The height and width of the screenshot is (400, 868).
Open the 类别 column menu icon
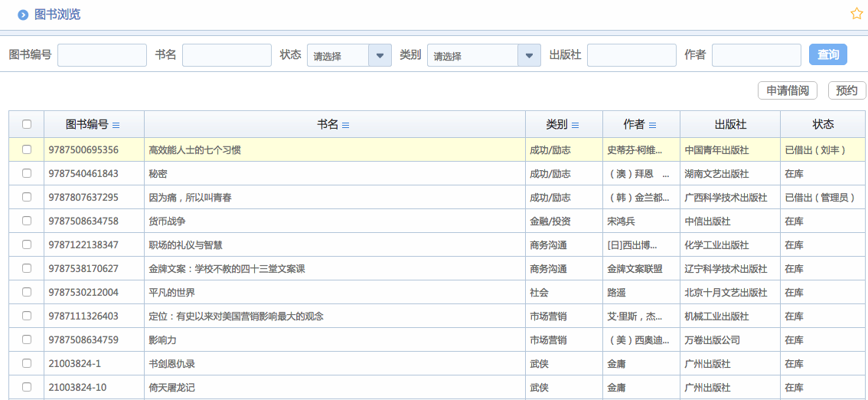(x=575, y=125)
